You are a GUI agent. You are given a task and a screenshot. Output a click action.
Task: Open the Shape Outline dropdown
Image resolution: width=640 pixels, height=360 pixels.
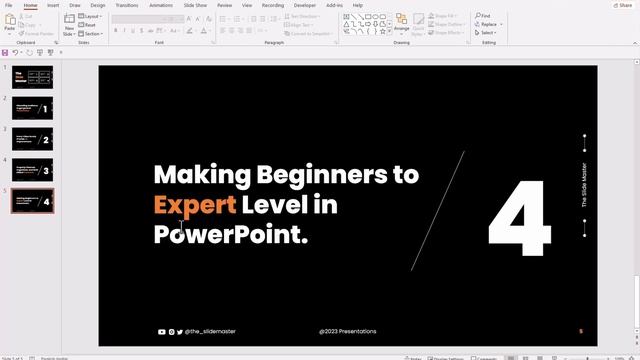[x=446, y=24]
